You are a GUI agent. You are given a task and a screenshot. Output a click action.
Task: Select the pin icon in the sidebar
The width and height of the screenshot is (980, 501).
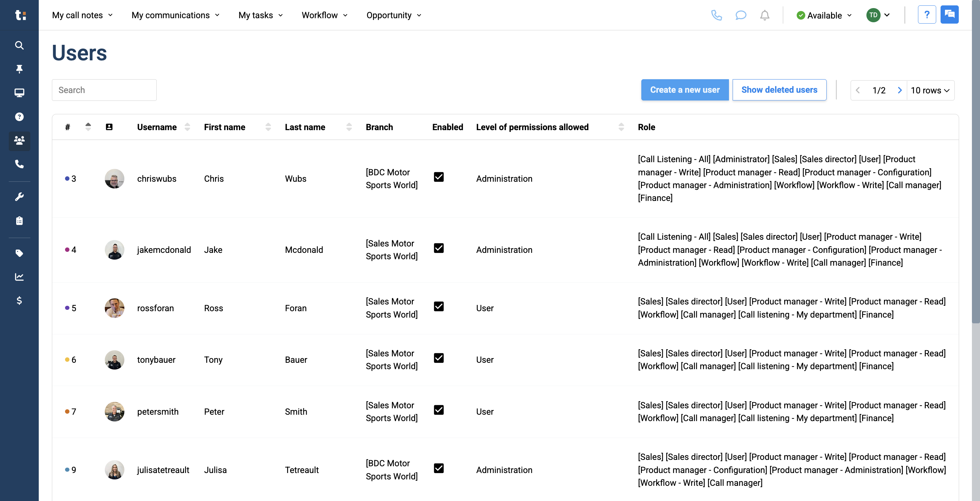pos(19,69)
